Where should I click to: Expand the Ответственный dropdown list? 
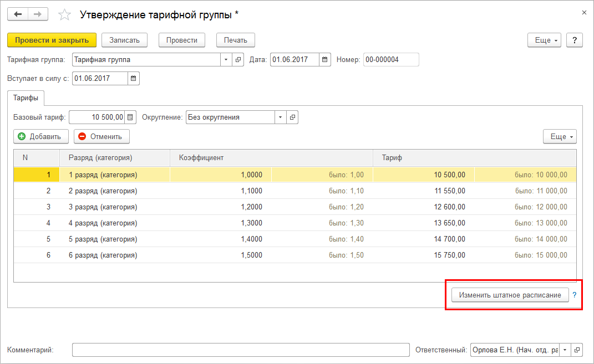tap(565, 350)
